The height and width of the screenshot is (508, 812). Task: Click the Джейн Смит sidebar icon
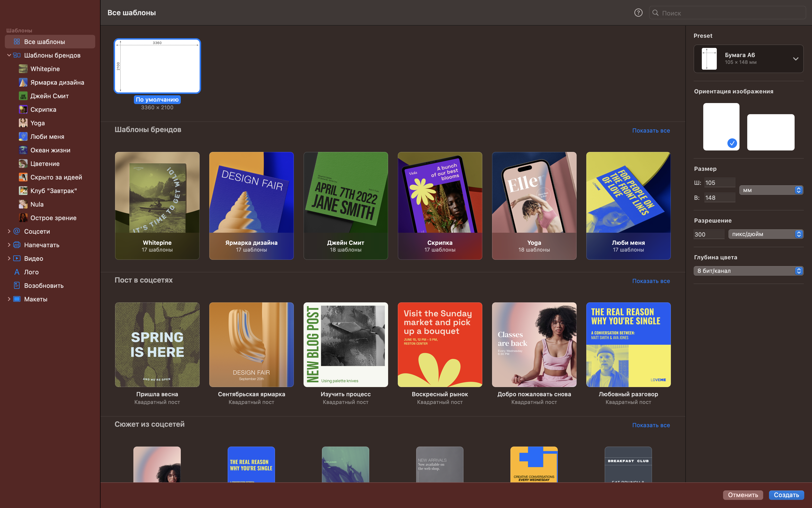click(x=23, y=96)
